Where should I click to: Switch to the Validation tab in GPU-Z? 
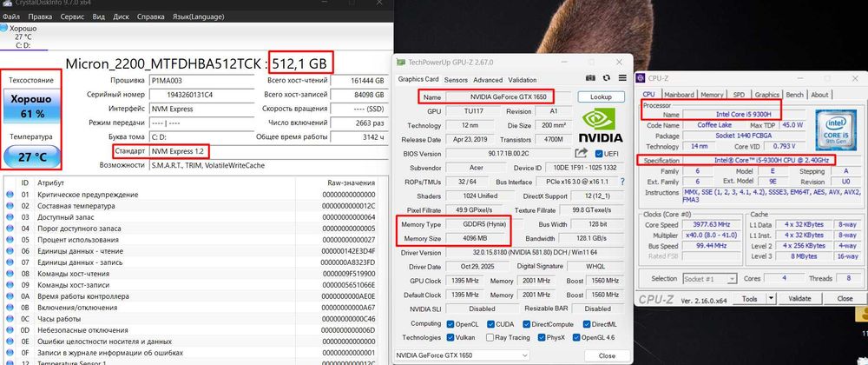tap(522, 80)
